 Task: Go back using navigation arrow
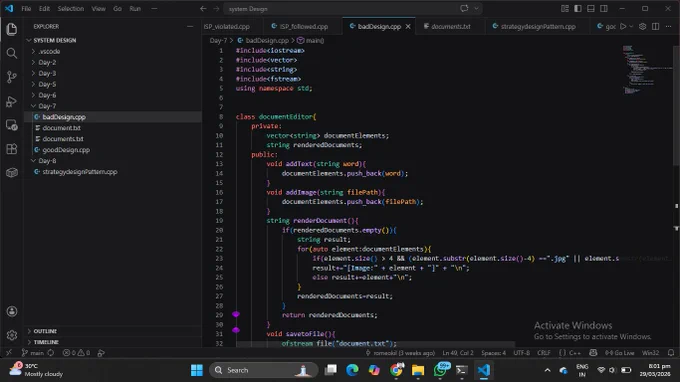[x=203, y=9]
